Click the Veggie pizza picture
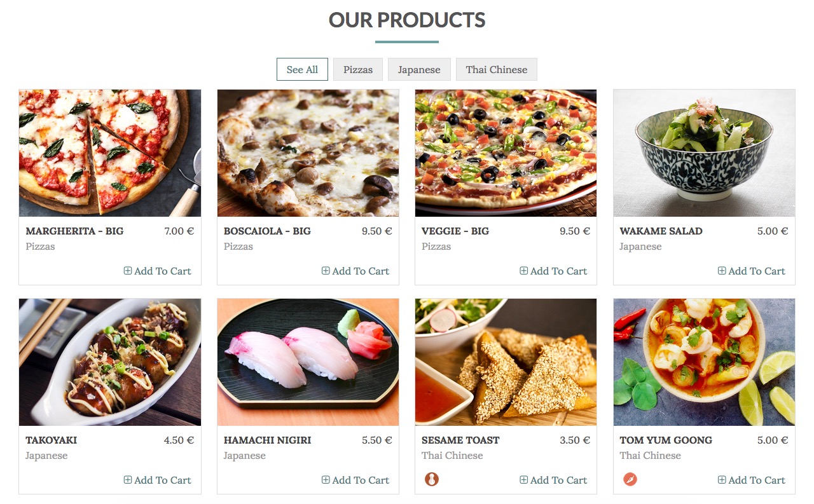814x504 pixels. 506,153
